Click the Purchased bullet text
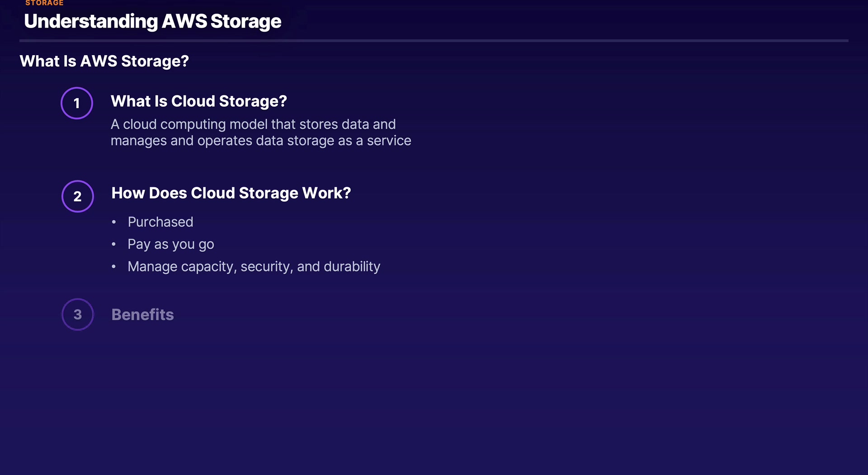 tap(160, 222)
